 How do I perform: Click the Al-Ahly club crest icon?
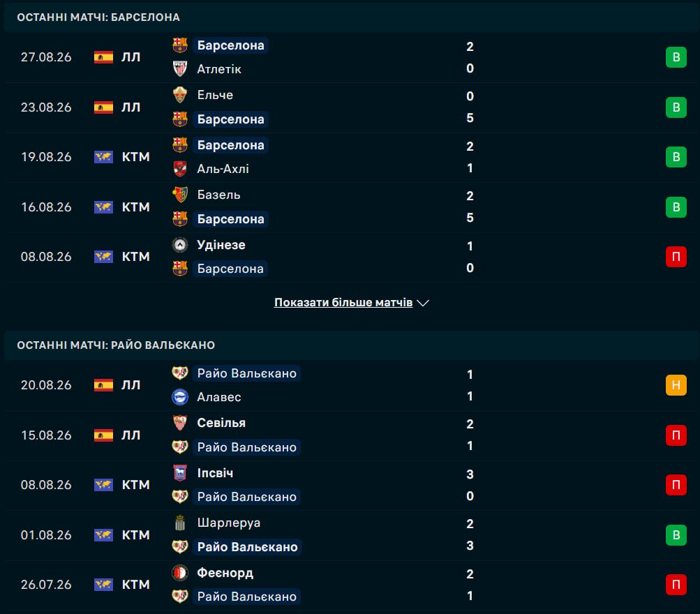click(180, 169)
